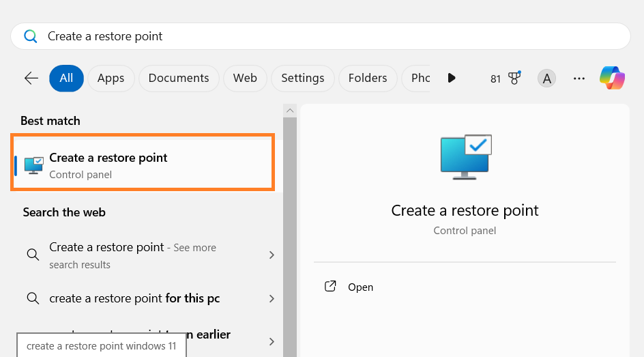Image resolution: width=644 pixels, height=357 pixels.
Task: Open the Create a restore point best match
Action: point(143,163)
